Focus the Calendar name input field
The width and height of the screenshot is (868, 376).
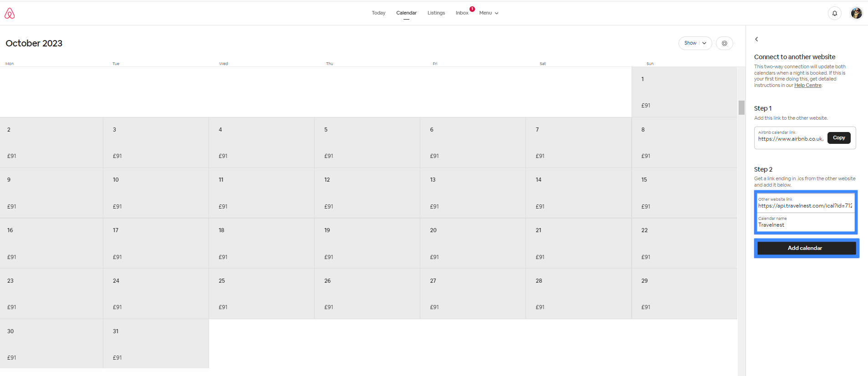805,225
